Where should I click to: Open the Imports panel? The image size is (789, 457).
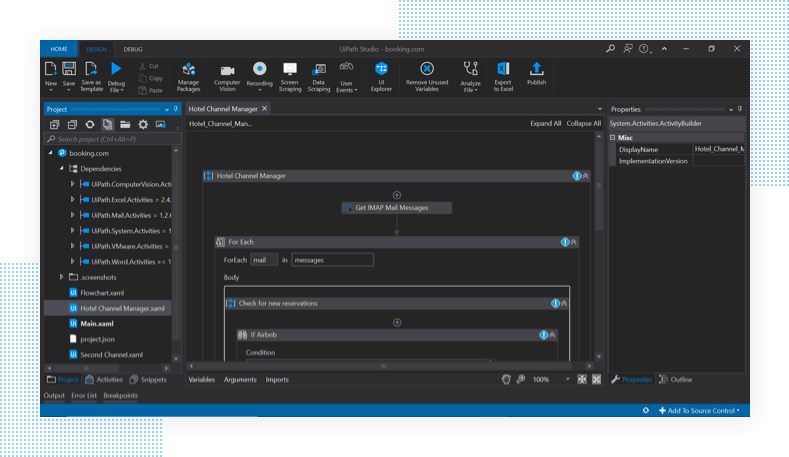tap(277, 379)
